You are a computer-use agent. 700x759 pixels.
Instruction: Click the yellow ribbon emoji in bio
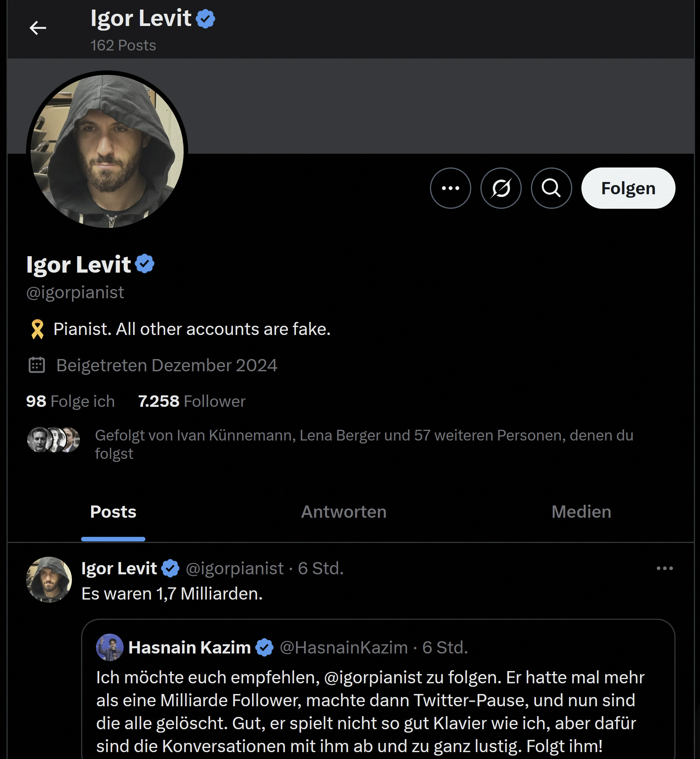(x=37, y=329)
